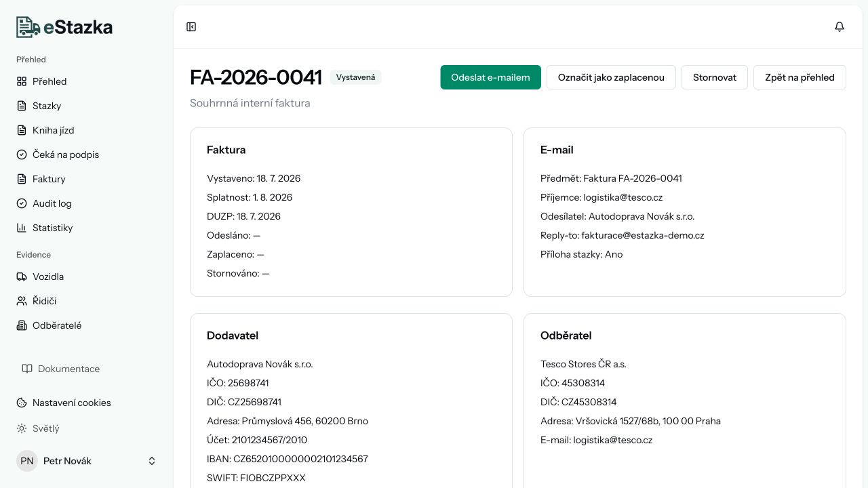
Task: Click customer IČO: 45308314
Action: point(573,383)
